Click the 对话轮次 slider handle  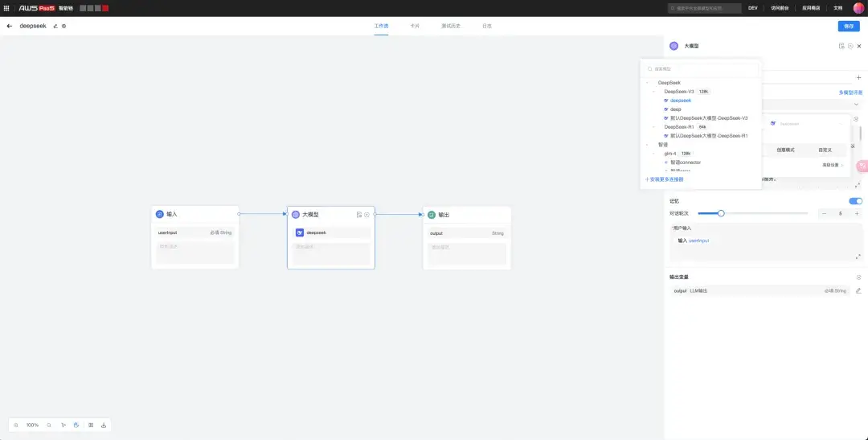coord(721,213)
